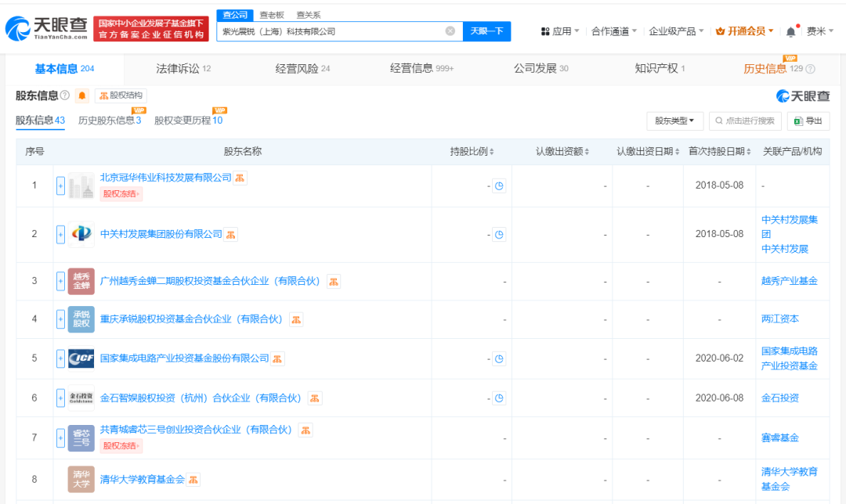Click the 股权冻结 tag under 北京冠华伟业

pyautogui.click(x=121, y=194)
